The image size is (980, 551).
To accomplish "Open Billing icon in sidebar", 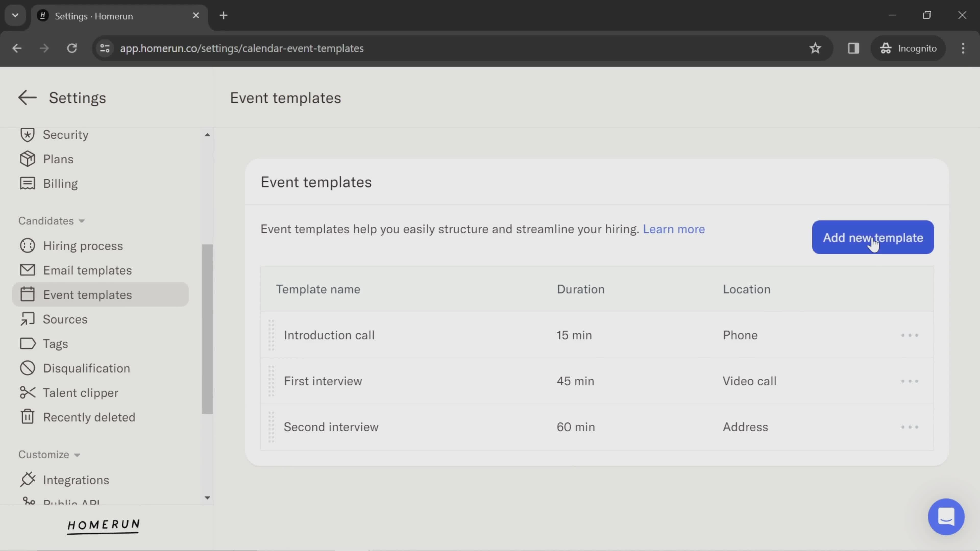I will [x=27, y=183].
